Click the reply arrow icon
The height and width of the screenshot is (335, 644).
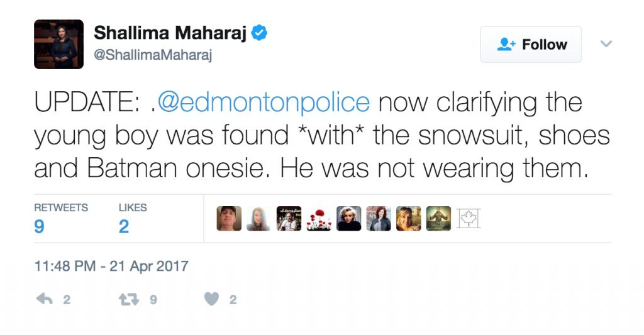pyautogui.click(x=45, y=300)
